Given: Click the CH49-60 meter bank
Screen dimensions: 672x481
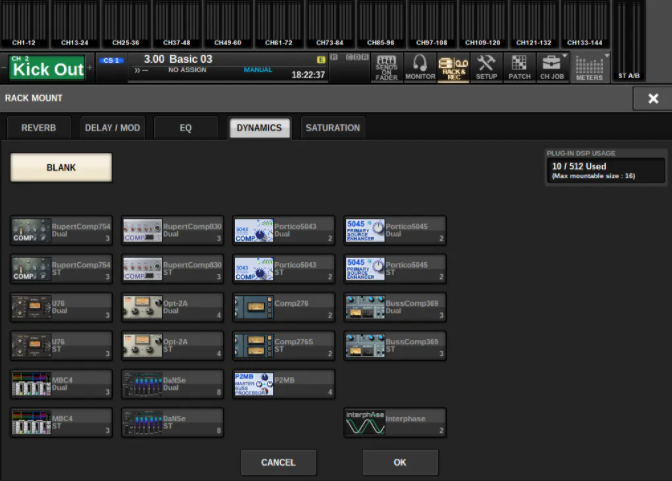Looking at the screenshot, I should pyautogui.click(x=228, y=24).
